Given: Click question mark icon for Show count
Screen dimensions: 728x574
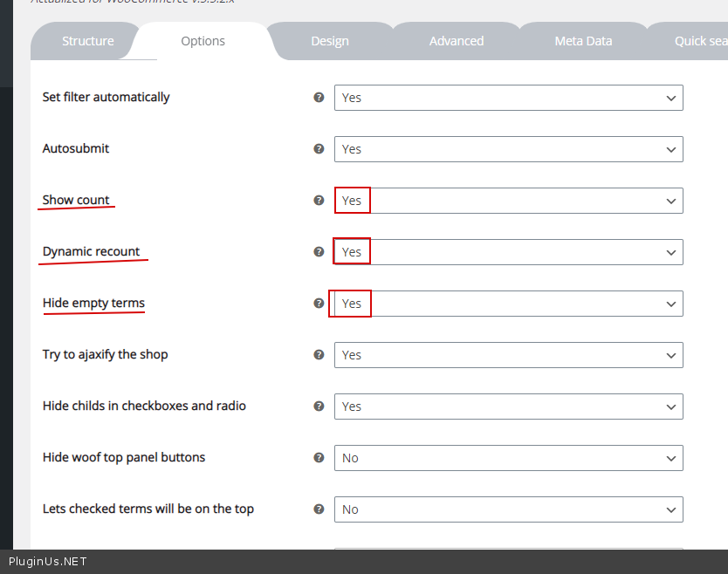Looking at the screenshot, I should [x=319, y=201].
